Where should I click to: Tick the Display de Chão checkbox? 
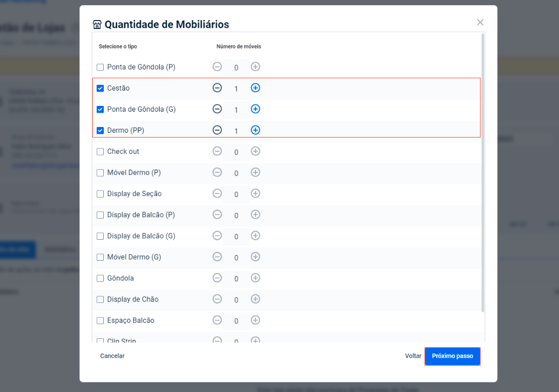pyautogui.click(x=100, y=299)
